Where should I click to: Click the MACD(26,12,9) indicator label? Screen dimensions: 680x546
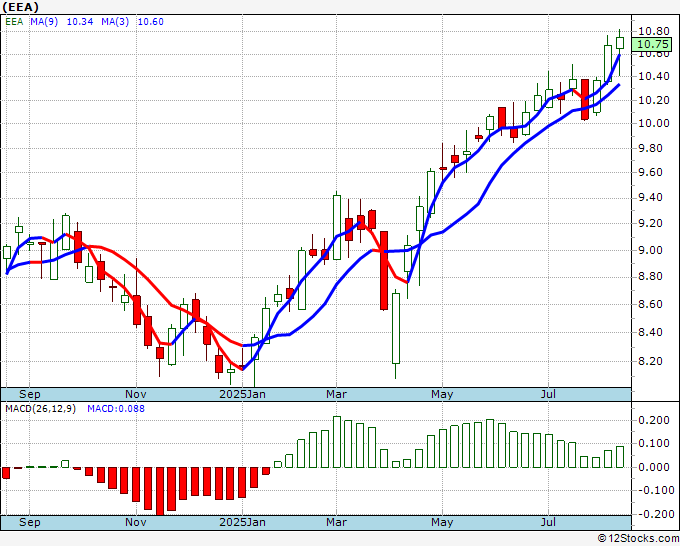(x=40, y=409)
